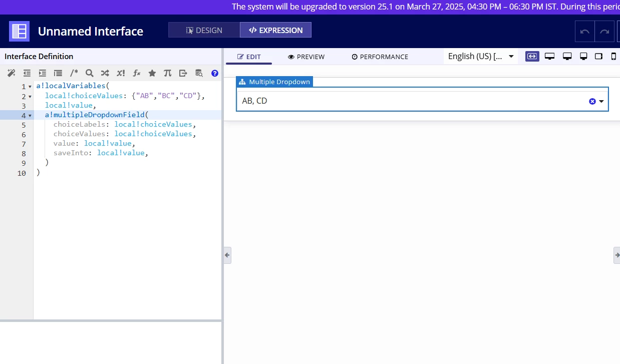Click the undo arrow button

(584, 31)
